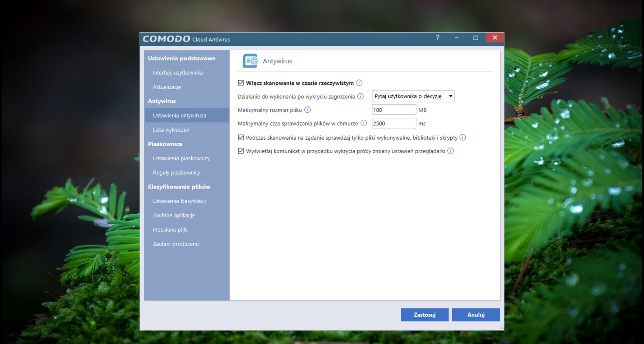Toggle browser settings change alert checkbox
Screen dimensions: 644x344
point(241,151)
